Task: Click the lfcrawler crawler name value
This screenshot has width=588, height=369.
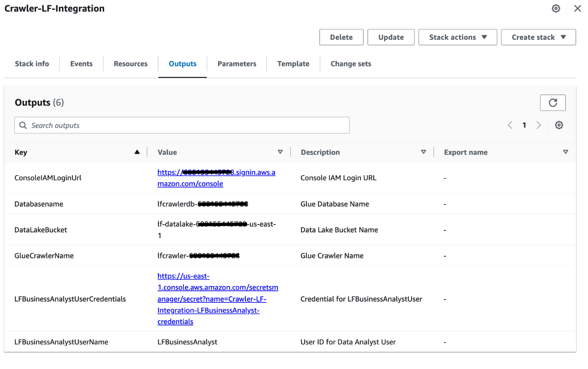Action: tap(199, 256)
